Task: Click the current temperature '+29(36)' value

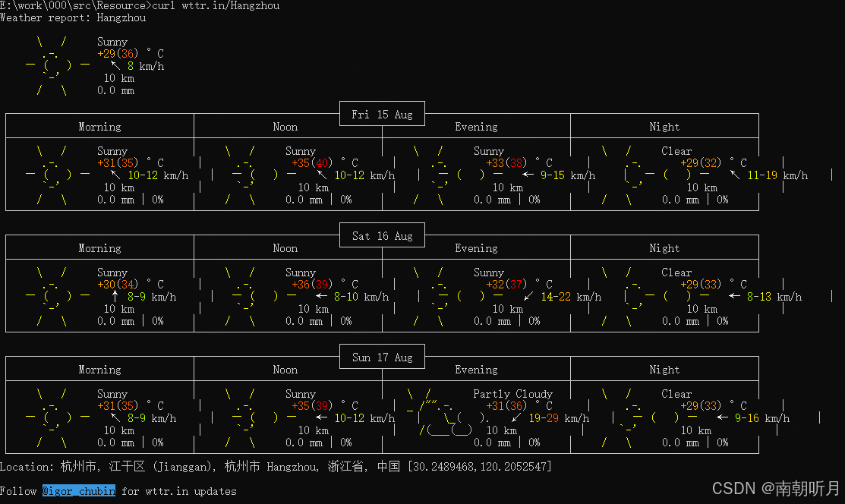Action: [118, 53]
